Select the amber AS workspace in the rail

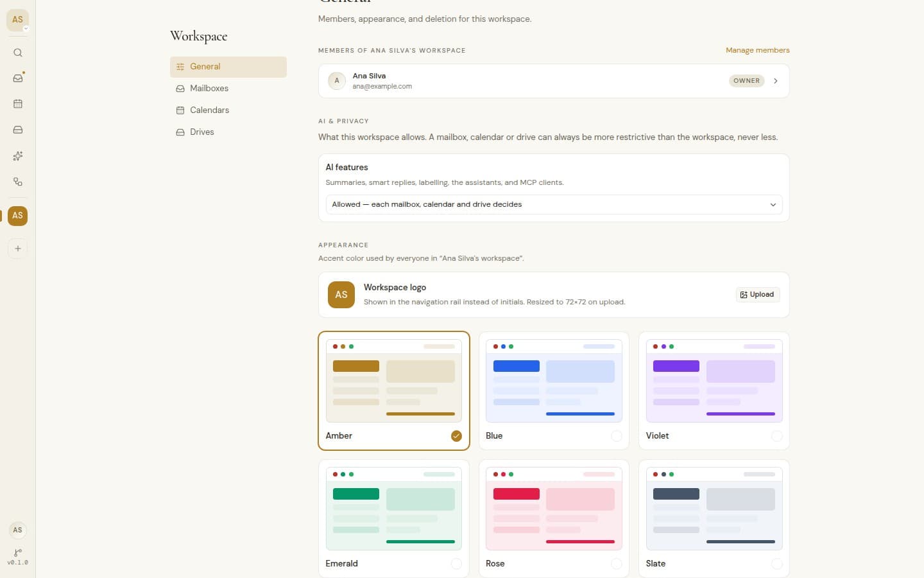click(x=18, y=216)
